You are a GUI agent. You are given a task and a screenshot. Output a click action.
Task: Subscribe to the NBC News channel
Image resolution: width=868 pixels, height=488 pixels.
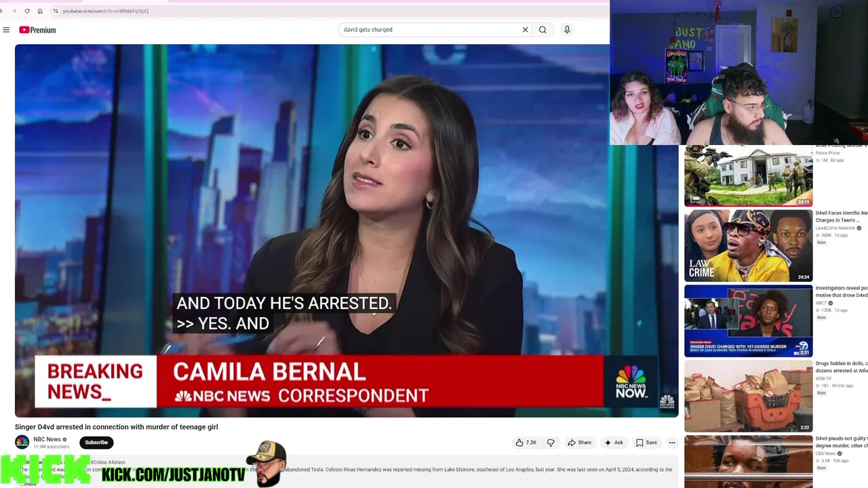click(96, 443)
